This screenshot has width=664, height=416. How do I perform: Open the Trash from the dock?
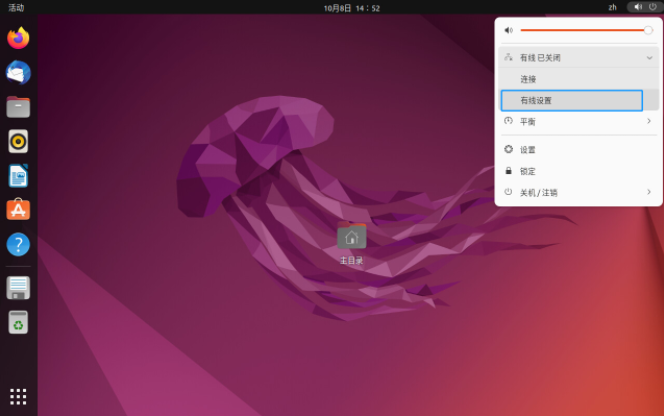(x=18, y=322)
